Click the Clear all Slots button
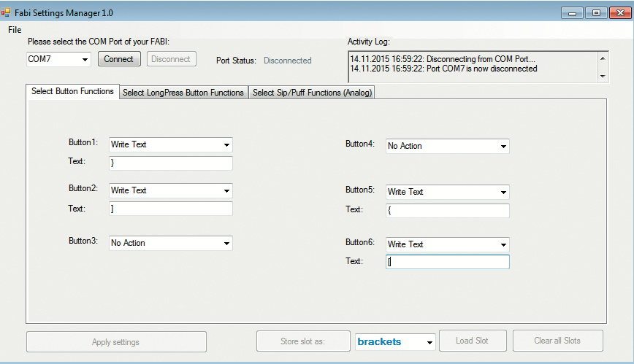 point(558,341)
